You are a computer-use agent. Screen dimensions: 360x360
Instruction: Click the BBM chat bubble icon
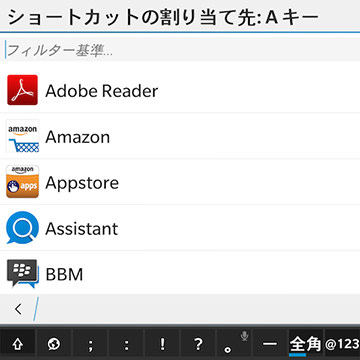[x=22, y=274]
